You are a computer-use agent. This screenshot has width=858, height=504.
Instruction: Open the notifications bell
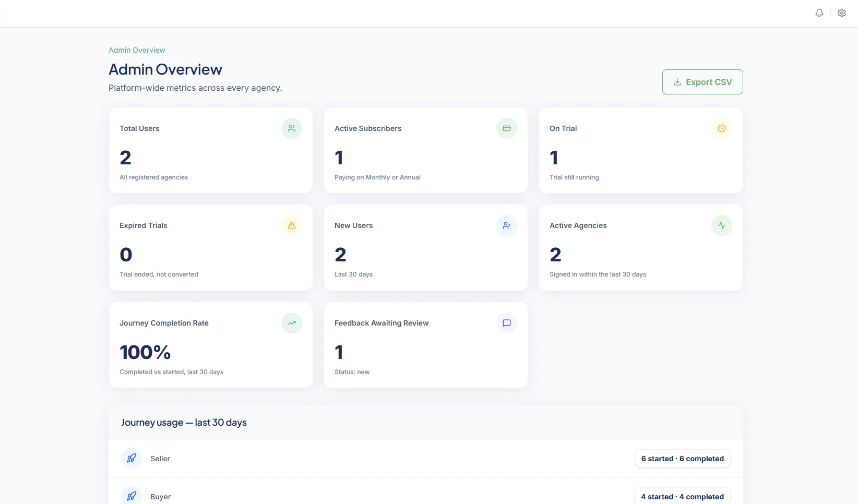(x=819, y=13)
